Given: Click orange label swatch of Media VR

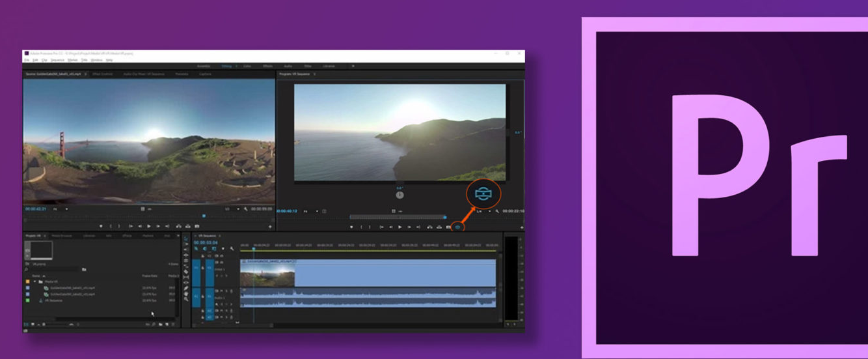Looking at the screenshot, I should pyautogui.click(x=27, y=281).
